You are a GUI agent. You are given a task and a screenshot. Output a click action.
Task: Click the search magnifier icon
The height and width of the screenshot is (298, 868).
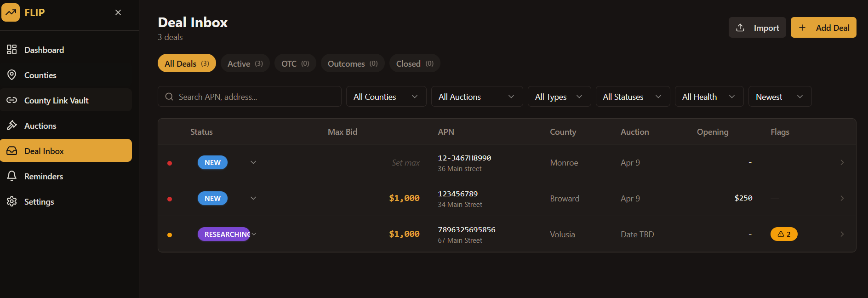click(x=169, y=97)
